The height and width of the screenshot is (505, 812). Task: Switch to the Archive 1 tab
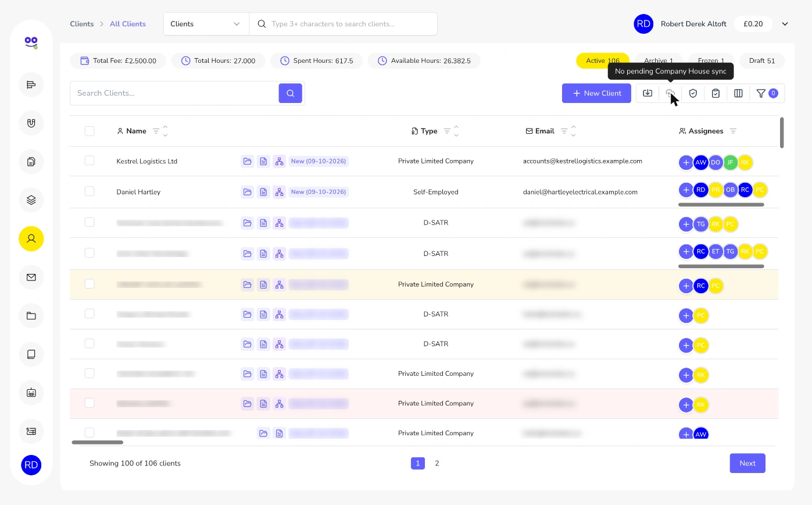pos(659,61)
